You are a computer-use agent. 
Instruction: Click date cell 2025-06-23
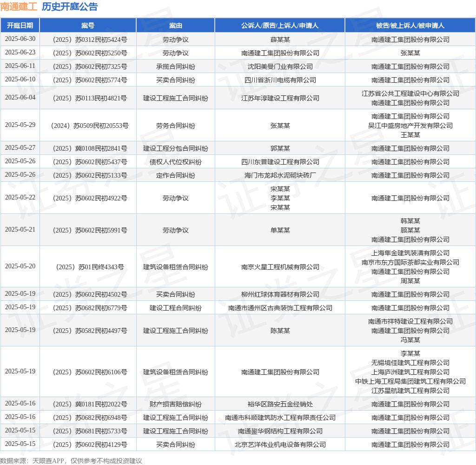pyautogui.click(x=20, y=52)
